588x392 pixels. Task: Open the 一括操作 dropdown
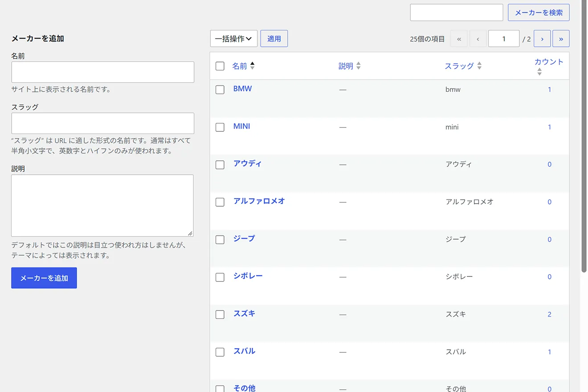[x=234, y=39]
